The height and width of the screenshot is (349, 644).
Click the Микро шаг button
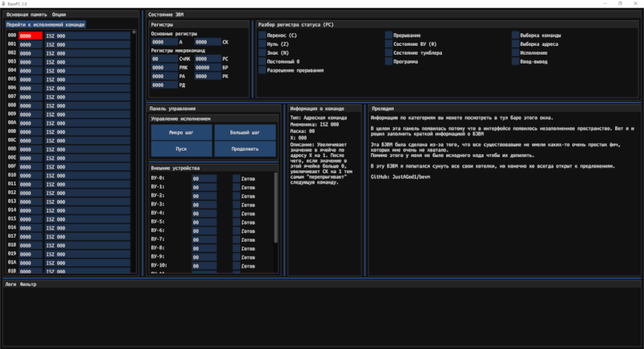181,132
